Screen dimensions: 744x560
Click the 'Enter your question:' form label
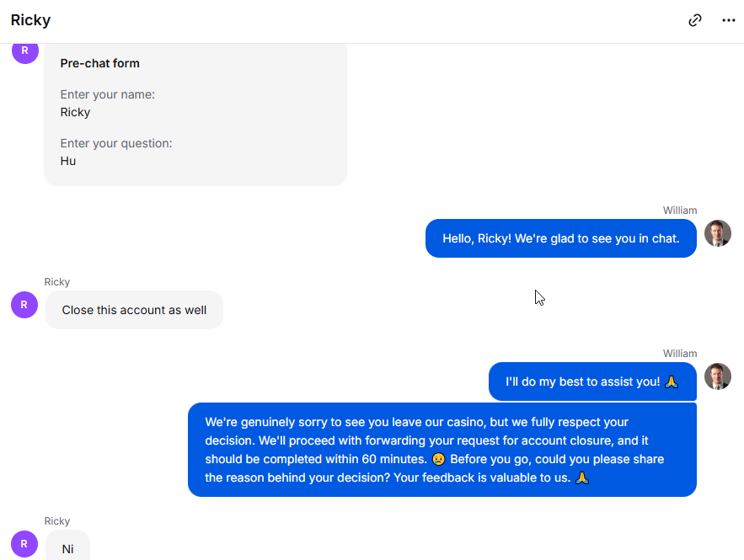(116, 144)
